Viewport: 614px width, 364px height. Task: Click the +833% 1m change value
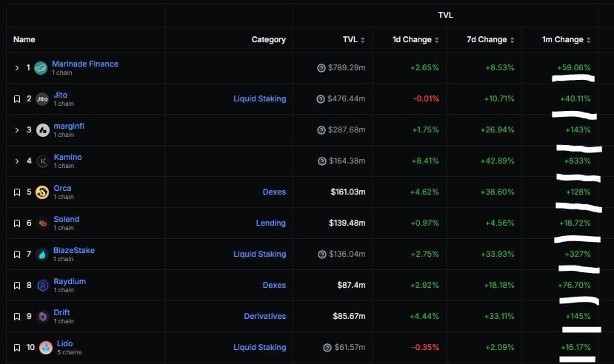(577, 161)
